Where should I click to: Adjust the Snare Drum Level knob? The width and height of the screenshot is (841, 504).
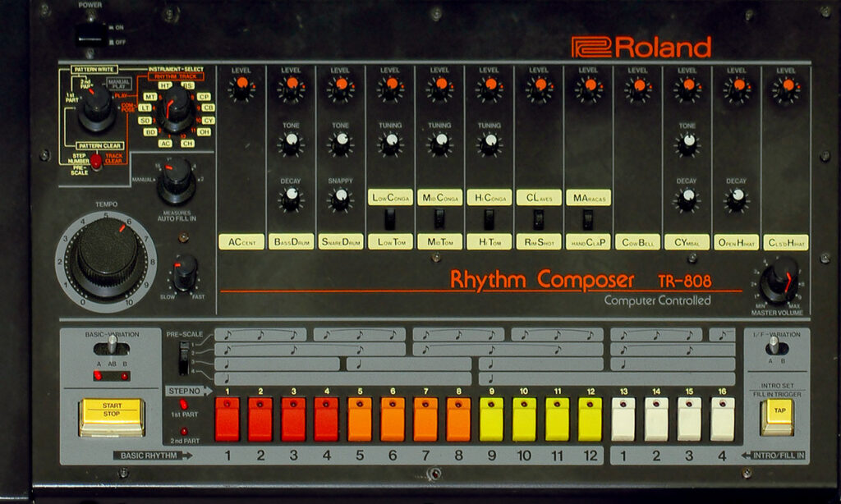[x=341, y=88]
